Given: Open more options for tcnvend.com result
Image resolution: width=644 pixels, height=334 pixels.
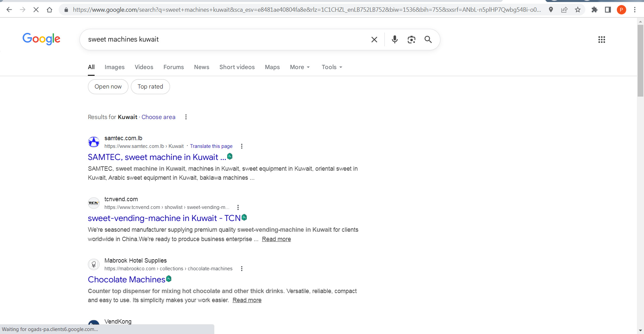Looking at the screenshot, I should pyautogui.click(x=238, y=207).
